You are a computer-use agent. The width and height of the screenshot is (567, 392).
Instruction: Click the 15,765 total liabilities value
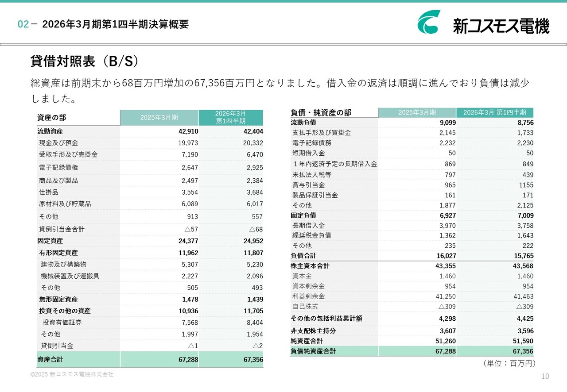point(524,256)
